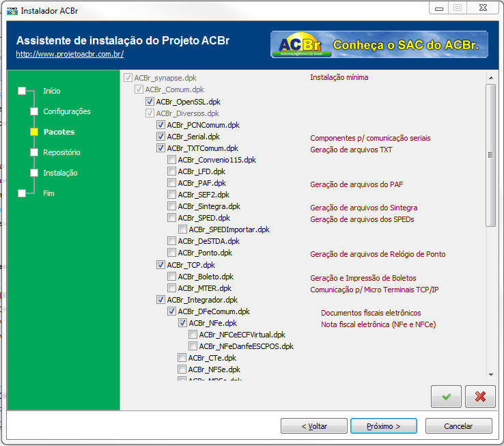Check the ACBr_SPED.dpk checkbox

click(x=171, y=218)
